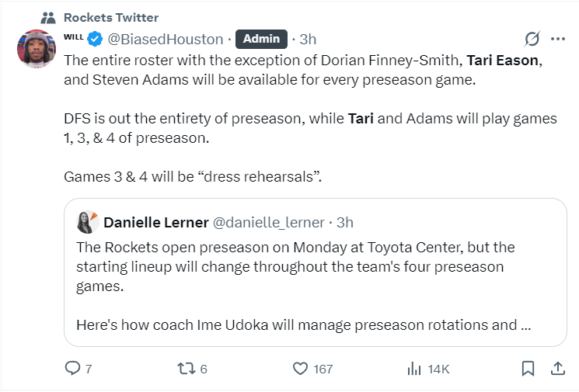579x392 pixels.
Task: Open the three-dot more options menu
Action: pos(557,39)
